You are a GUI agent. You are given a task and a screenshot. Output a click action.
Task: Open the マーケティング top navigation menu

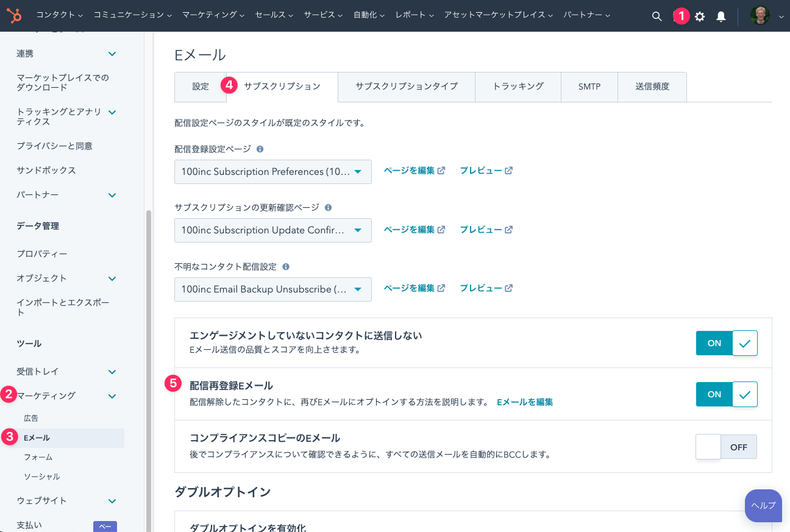(213, 15)
